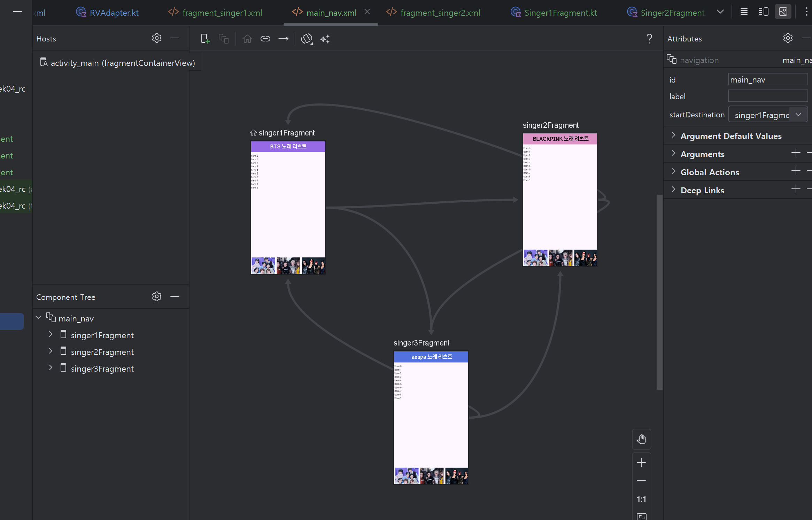Click the Auto Arrange sparkle icon
The height and width of the screenshot is (520, 812).
click(325, 39)
